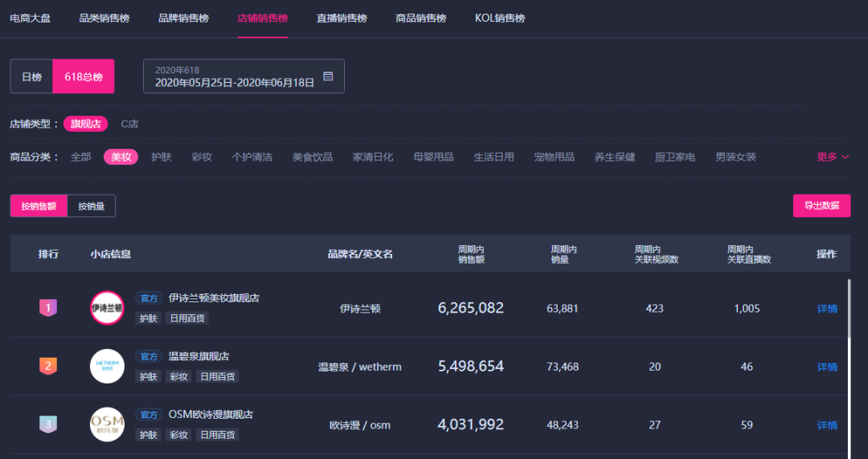Open 详情 for OSM欧诗漫旗舰店
The image size is (868, 459).
(827, 424)
